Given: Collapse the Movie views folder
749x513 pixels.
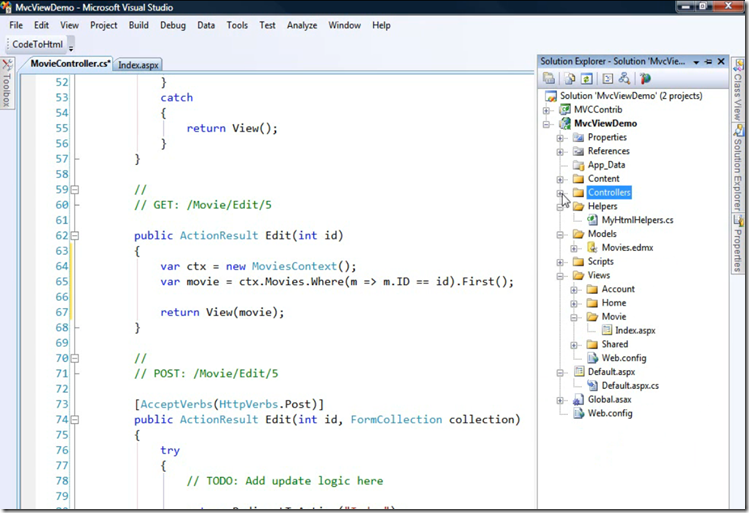Looking at the screenshot, I should pos(574,317).
